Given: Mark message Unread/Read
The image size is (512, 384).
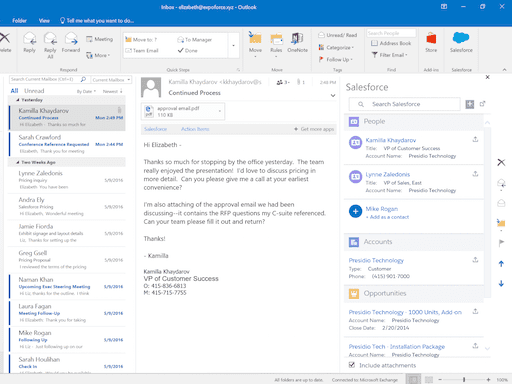Looking at the screenshot, I should point(337,35).
